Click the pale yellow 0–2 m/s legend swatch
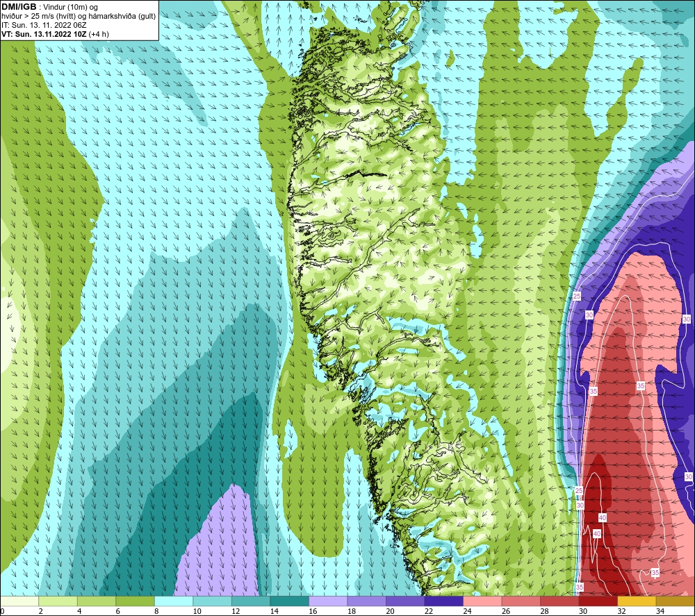Image resolution: width=695 pixels, height=616 pixels. click(19, 601)
